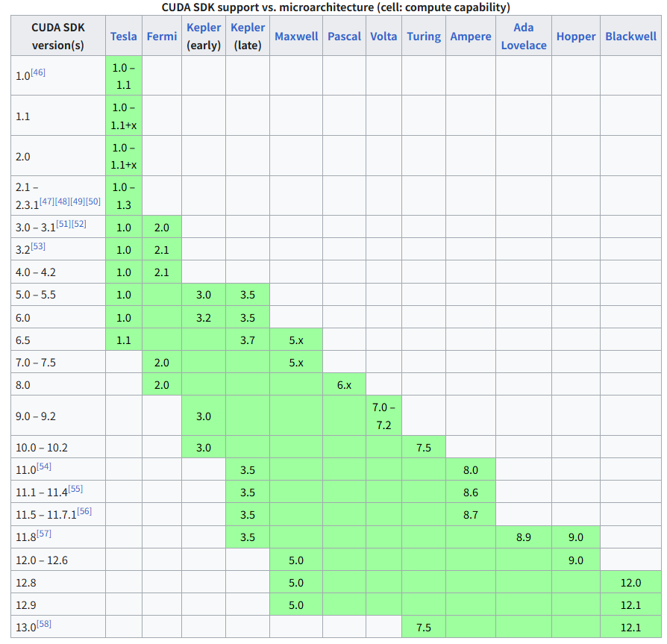
Task: Select the '7.0 – 7.2' Volta cell
Action: (x=383, y=416)
